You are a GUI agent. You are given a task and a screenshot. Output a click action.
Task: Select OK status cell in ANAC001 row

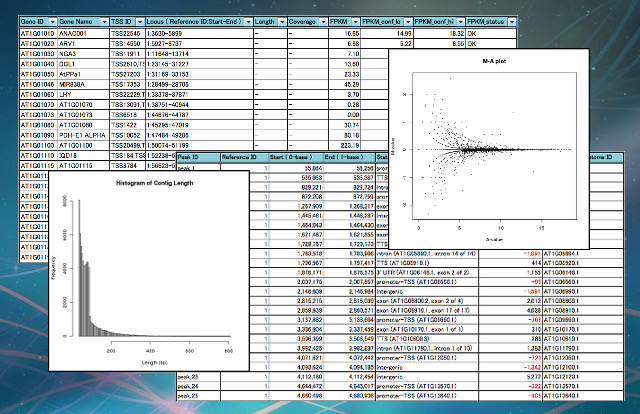click(x=491, y=33)
